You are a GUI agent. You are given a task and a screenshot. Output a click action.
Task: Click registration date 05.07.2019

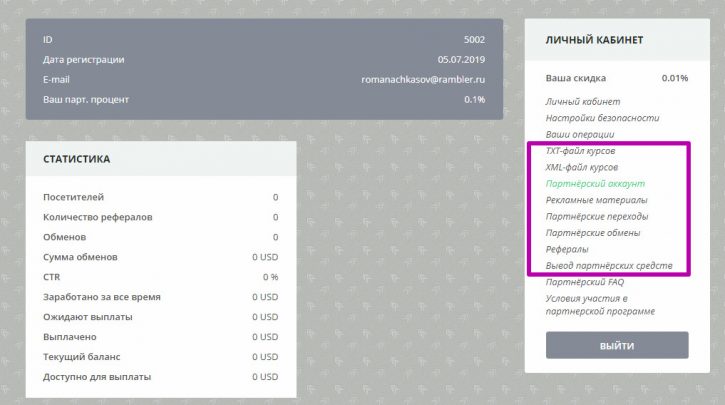(461, 60)
